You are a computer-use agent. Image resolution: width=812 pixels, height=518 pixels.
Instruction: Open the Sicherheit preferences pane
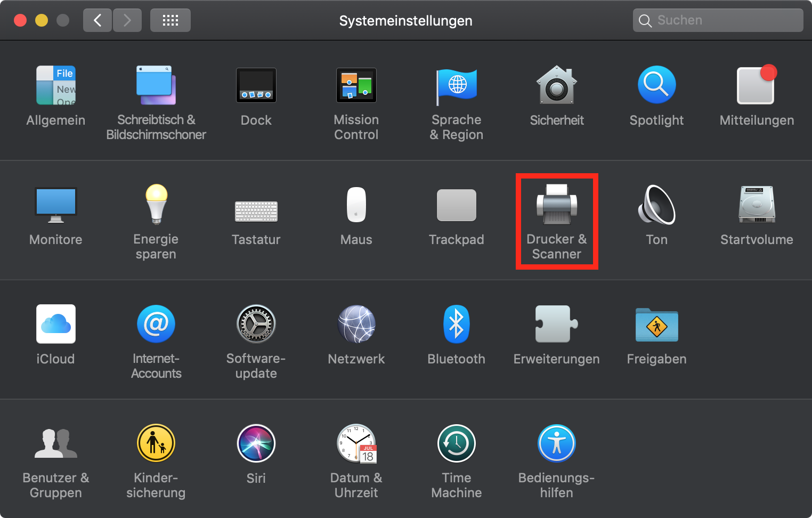pos(557,85)
